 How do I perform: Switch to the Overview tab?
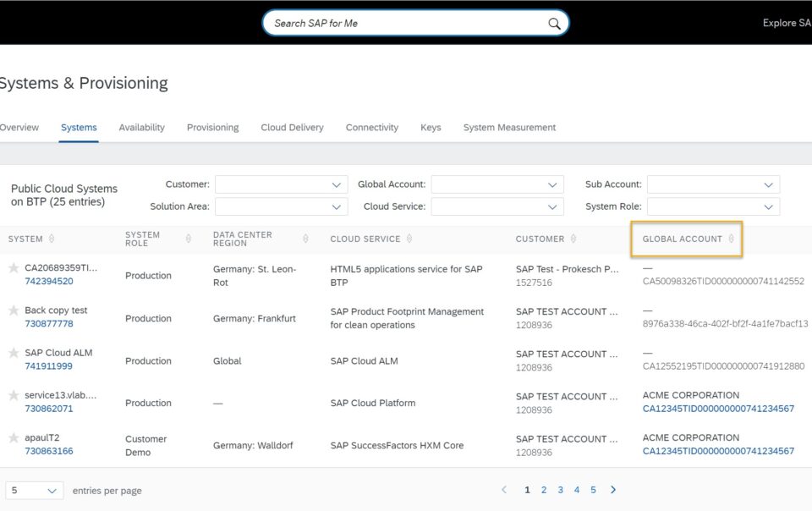(x=19, y=128)
